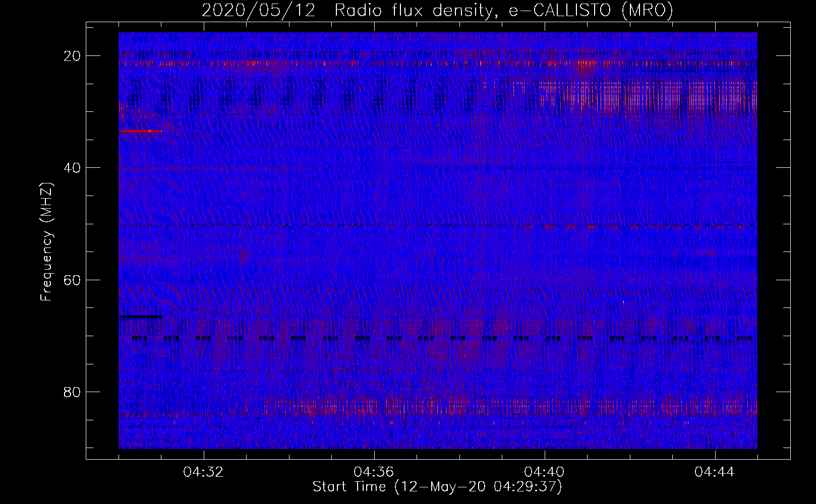Click the time tick label '04:32'
Viewport: 816px width, 504px height.
pos(204,472)
